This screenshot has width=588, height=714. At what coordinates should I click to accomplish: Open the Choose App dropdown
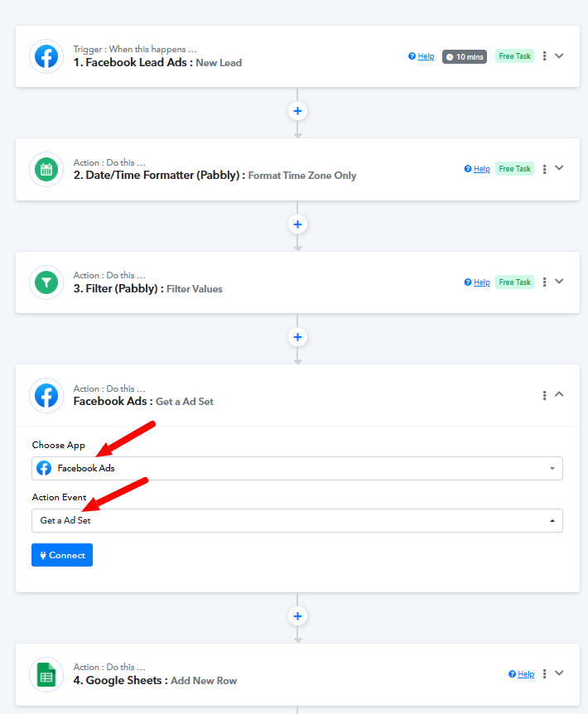coord(297,468)
